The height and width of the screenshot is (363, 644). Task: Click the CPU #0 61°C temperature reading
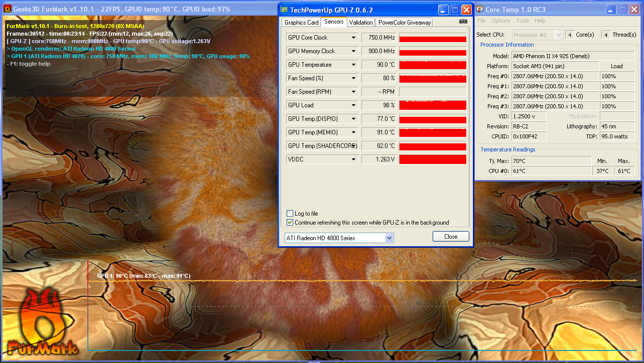(x=551, y=171)
